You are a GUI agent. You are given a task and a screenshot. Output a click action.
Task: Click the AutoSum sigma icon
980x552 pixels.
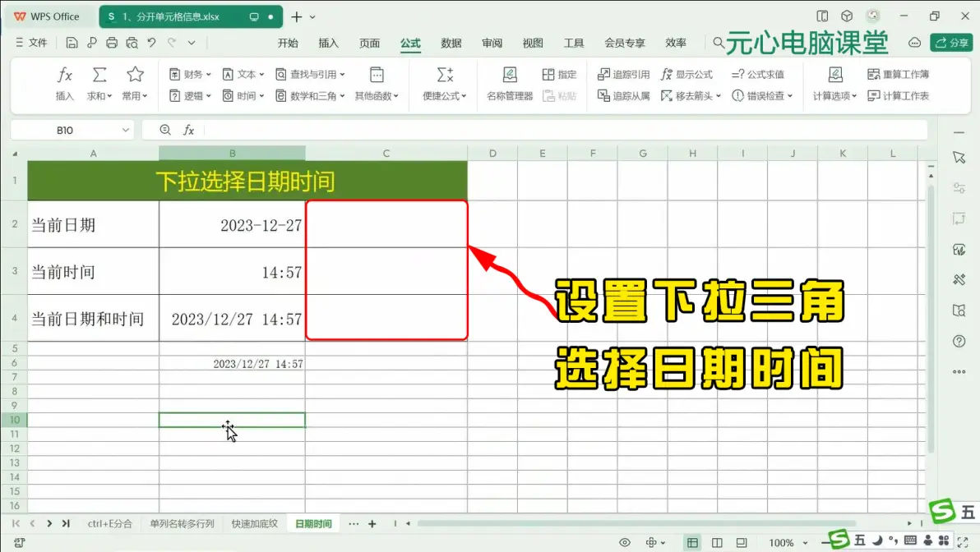pyautogui.click(x=99, y=76)
